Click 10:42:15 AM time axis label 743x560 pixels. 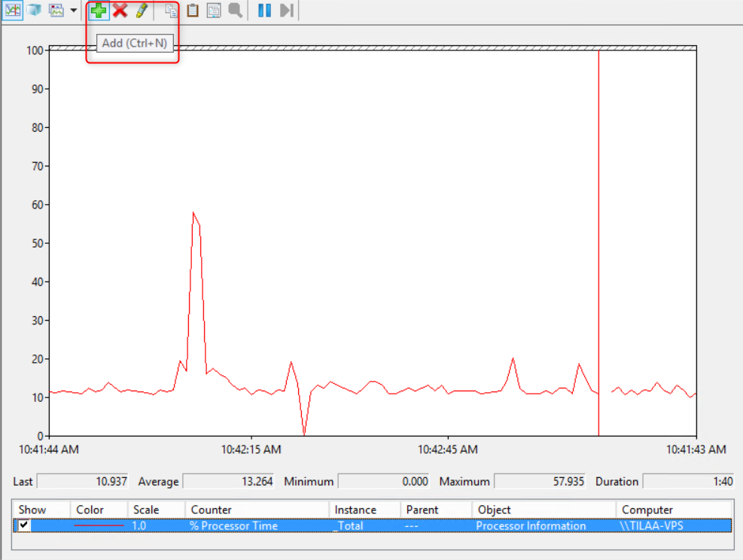click(251, 449)
